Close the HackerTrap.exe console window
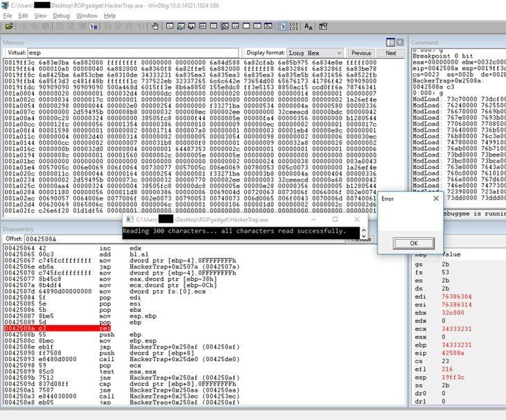506x420 pixels. 356,219
